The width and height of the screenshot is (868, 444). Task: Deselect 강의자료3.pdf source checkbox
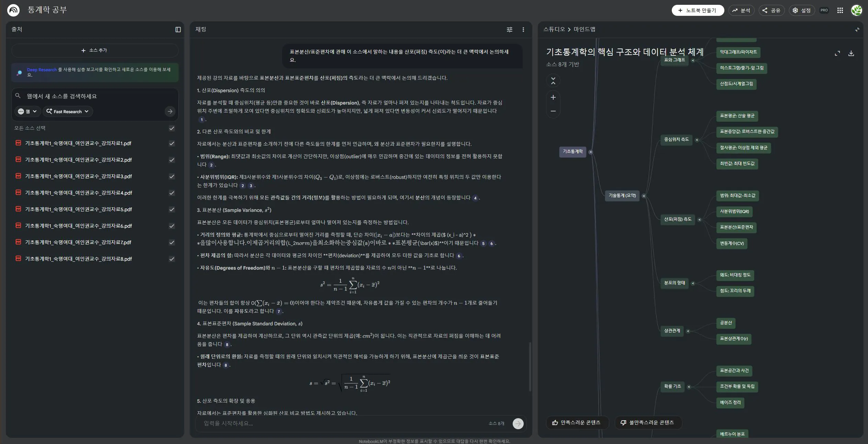pyautogui.click(x=172, y=176)
